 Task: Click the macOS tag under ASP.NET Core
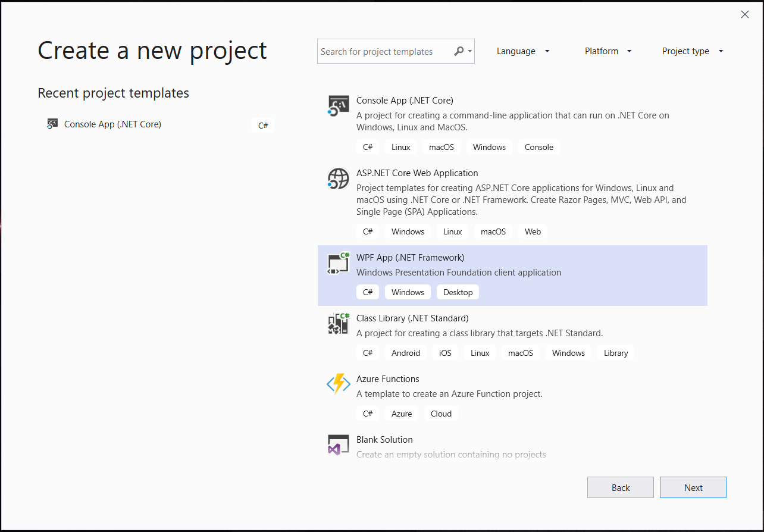493,231
